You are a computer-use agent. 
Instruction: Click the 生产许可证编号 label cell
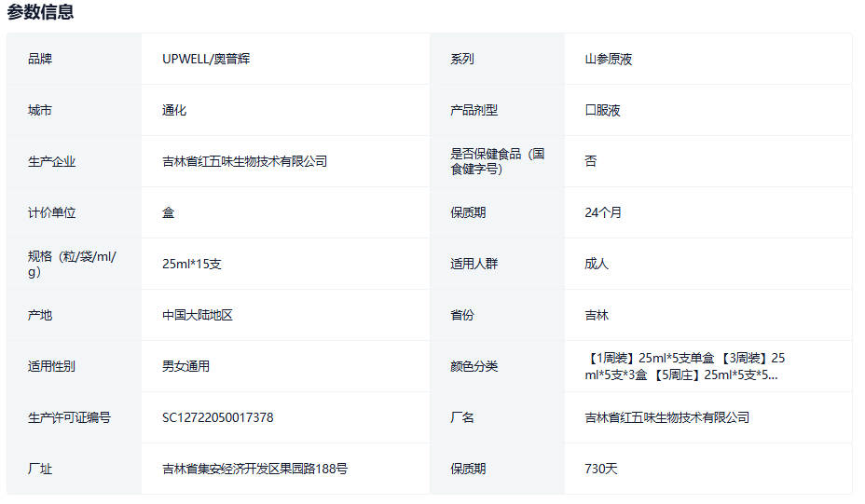click(69, 417)
